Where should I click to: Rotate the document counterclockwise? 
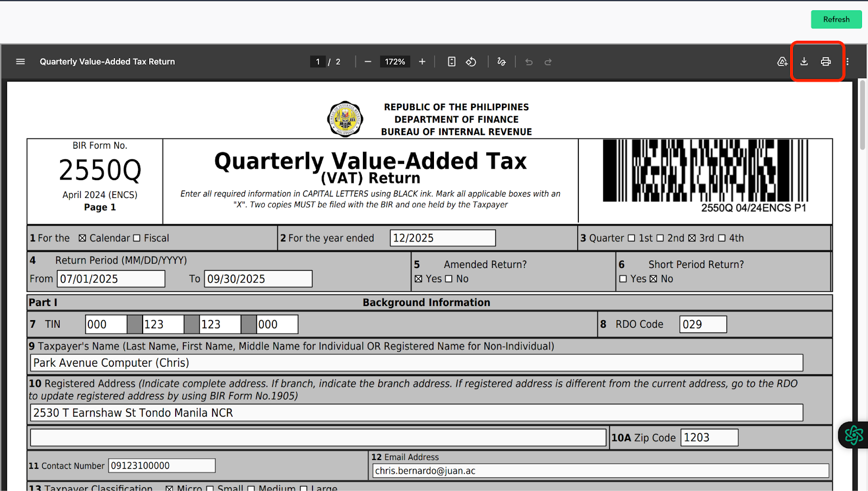click(471, 62)
